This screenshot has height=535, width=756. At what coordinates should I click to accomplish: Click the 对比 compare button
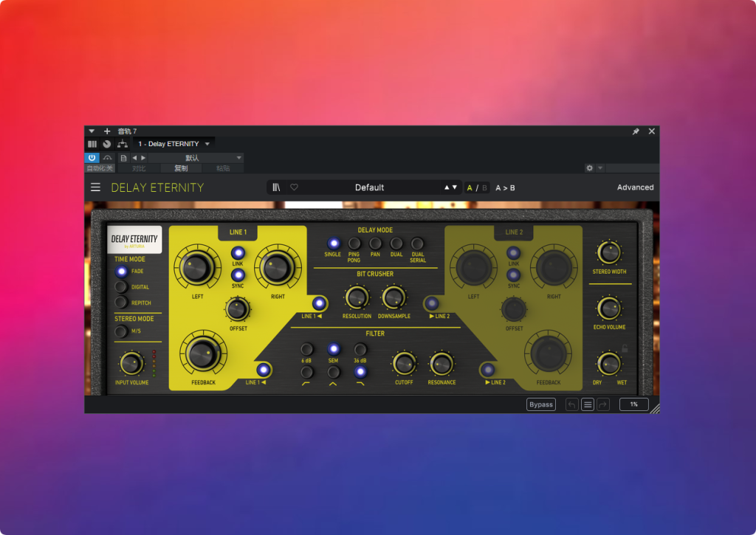(x=139, y=168)
